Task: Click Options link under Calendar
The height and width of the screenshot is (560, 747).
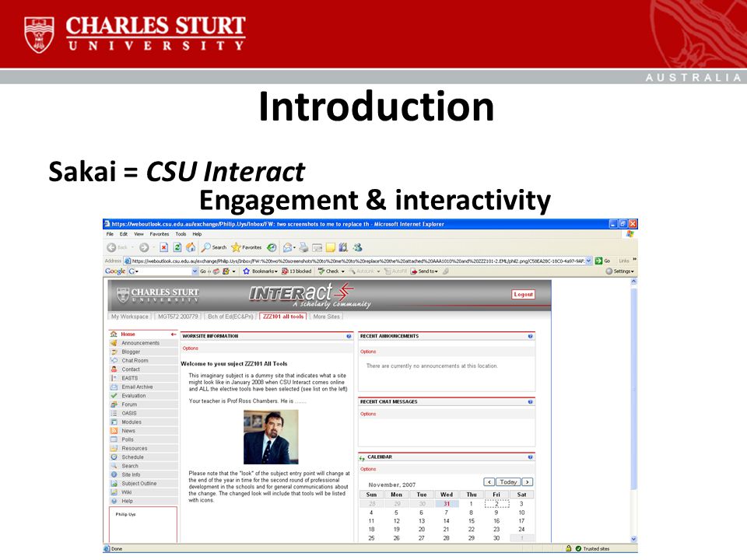Action: 368,470
